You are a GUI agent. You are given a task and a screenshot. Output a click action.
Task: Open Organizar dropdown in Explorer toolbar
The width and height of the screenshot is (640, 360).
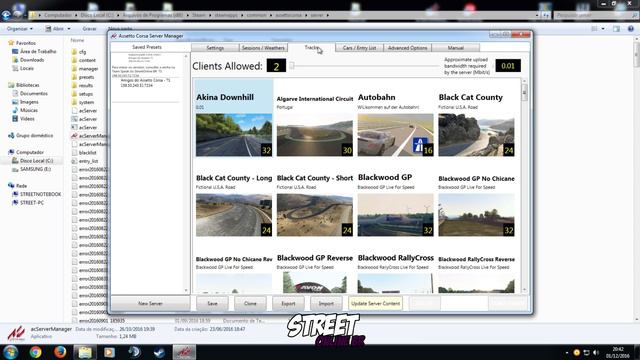point(20,29)
